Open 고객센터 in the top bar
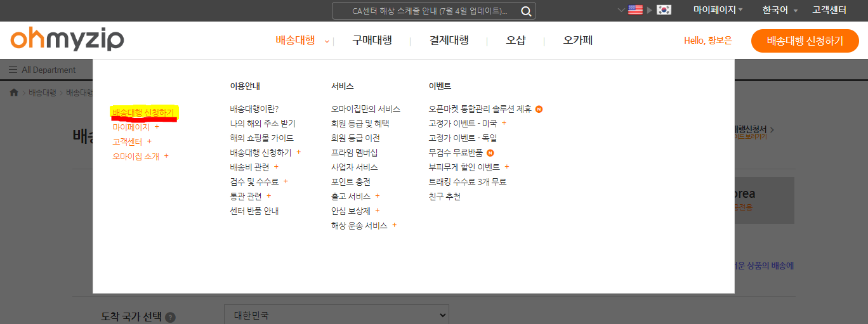 (829, 10)
